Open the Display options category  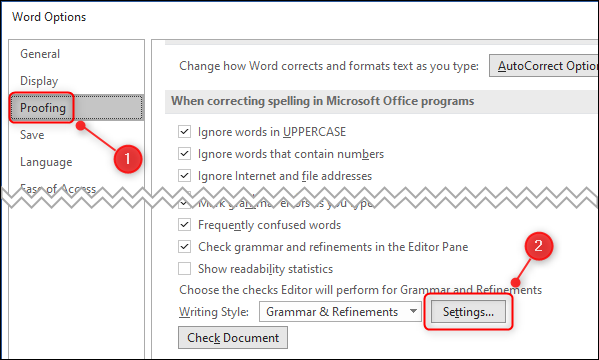(39, 81)
